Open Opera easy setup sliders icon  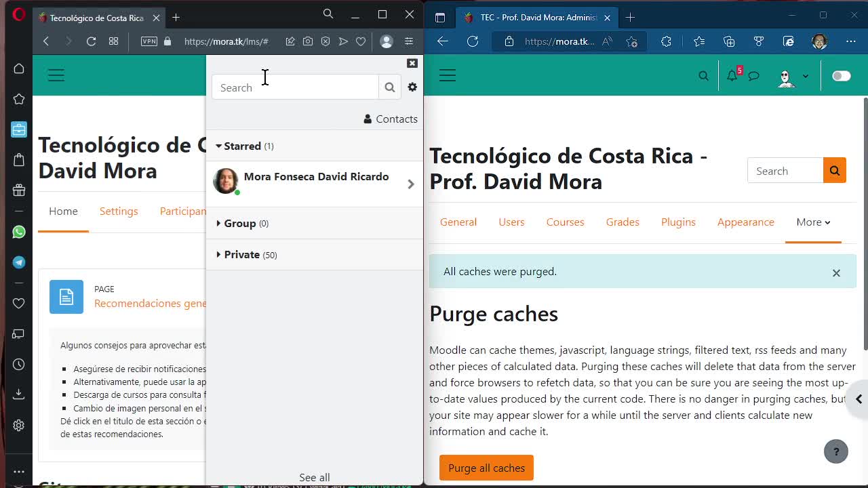pyautogui.click(x=409, y=41)
